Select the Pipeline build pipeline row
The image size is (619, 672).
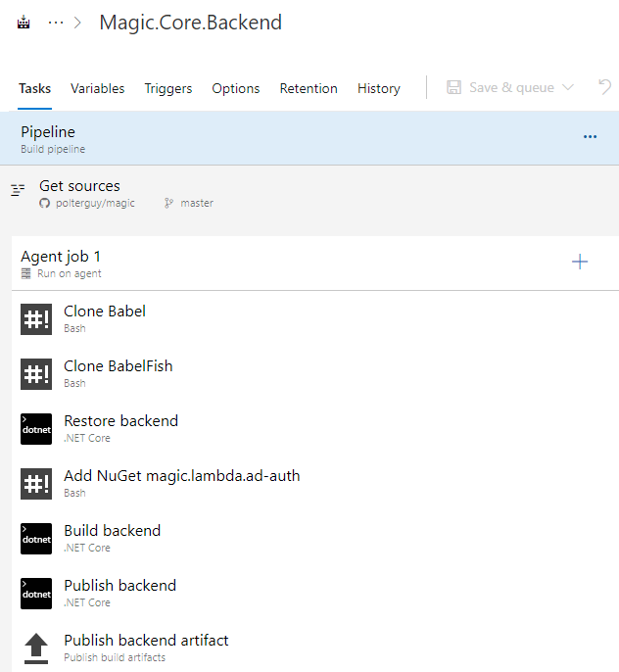(x=294, y=138)
